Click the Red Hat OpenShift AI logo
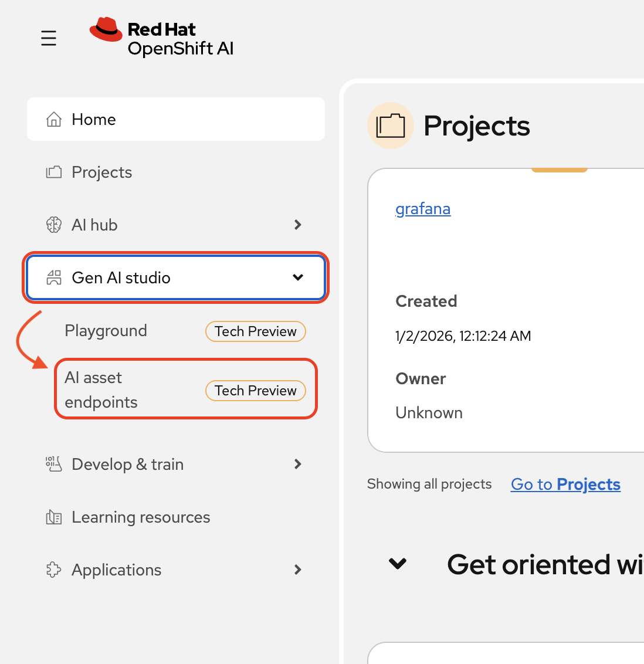This screenshot has width=644, height=664. (x=161, y=36)
